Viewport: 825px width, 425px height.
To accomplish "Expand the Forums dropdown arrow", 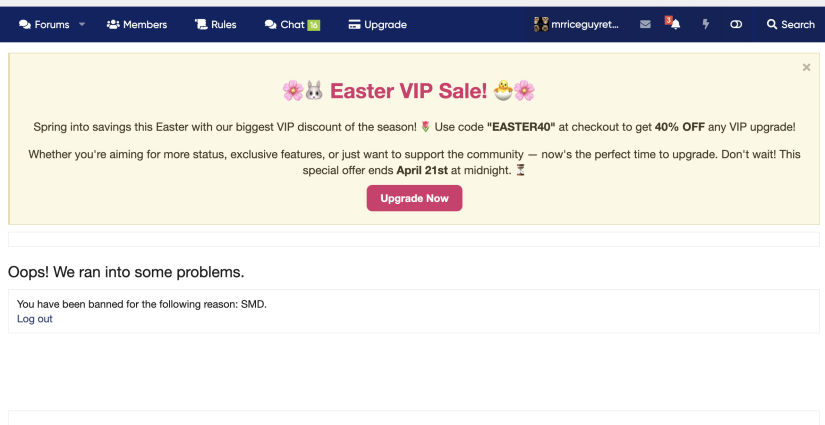I will coord(82,24).
